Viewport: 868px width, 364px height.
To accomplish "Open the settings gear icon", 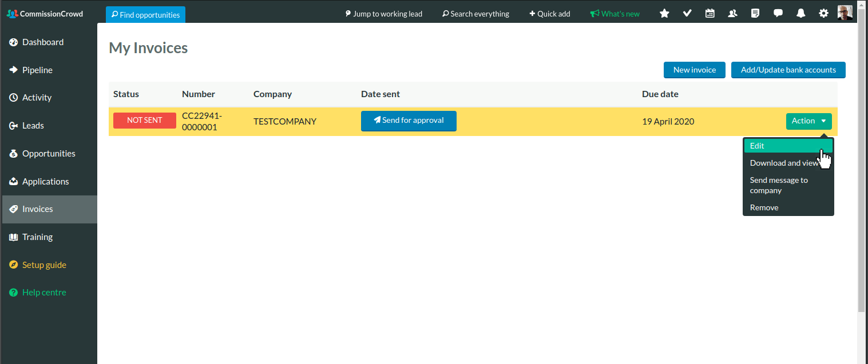I will (823, 13).
